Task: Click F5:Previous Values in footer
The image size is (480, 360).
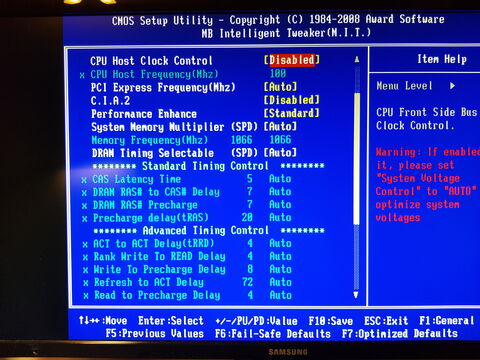Action: pos(155,333)
